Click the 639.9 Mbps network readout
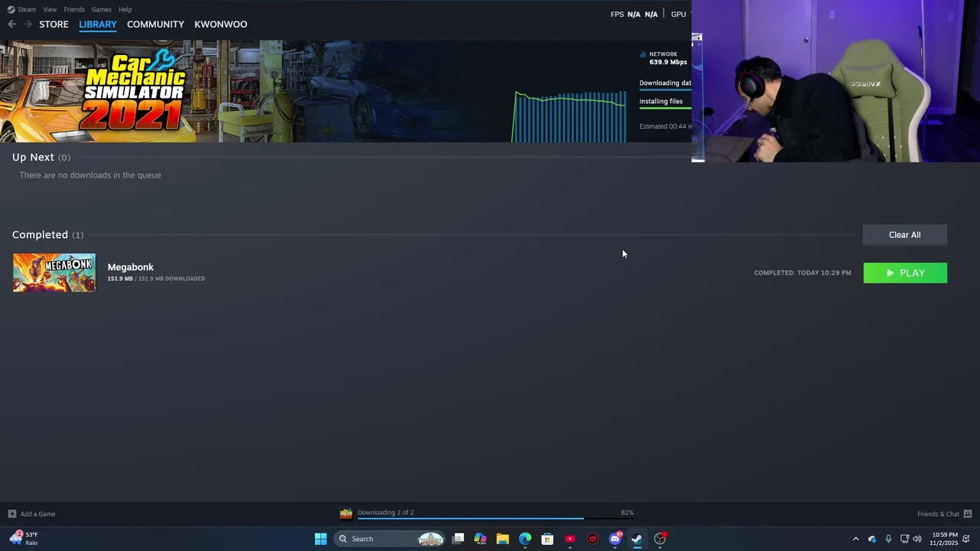Viewport: 980px width, 551px height. [x=668, y=62]
